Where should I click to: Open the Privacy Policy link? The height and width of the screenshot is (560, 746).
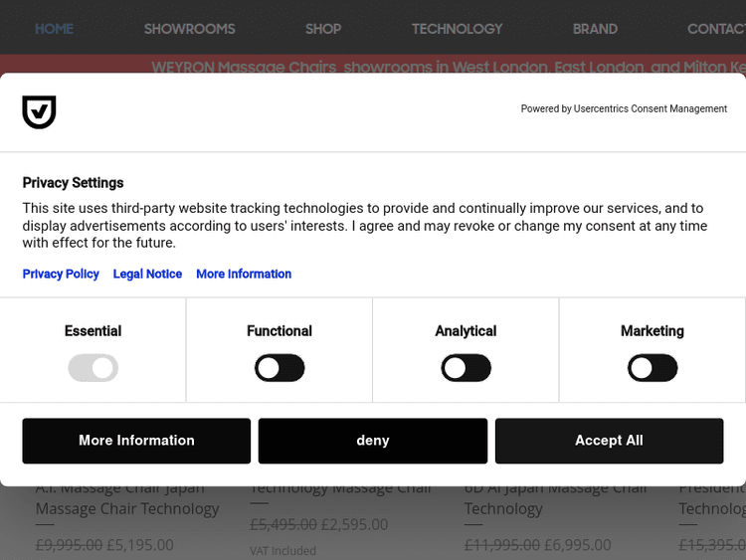tap(61, 275)
